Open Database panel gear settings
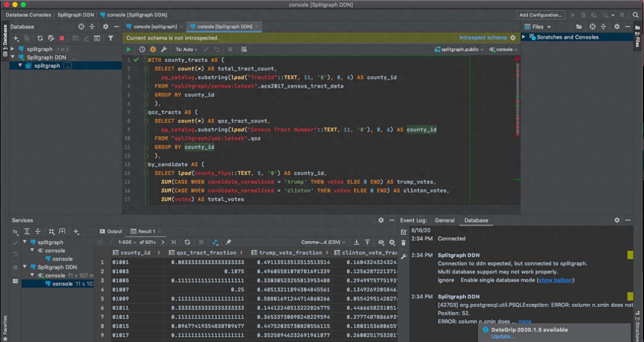The width and height of the screenshot is (644, 342). click(106, 27)
